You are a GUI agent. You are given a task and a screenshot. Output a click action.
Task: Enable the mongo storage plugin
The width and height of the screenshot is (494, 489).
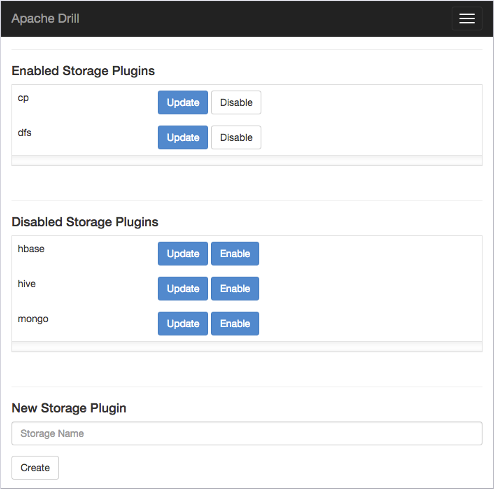pos(235,324)
